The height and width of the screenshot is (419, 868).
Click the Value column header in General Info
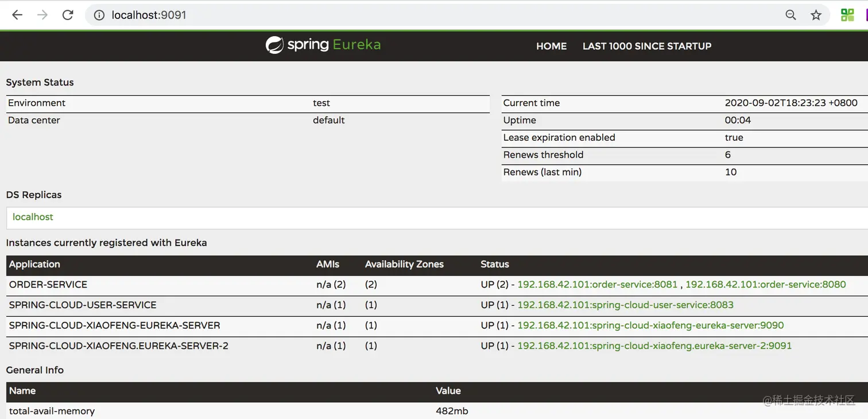(448, 390)
